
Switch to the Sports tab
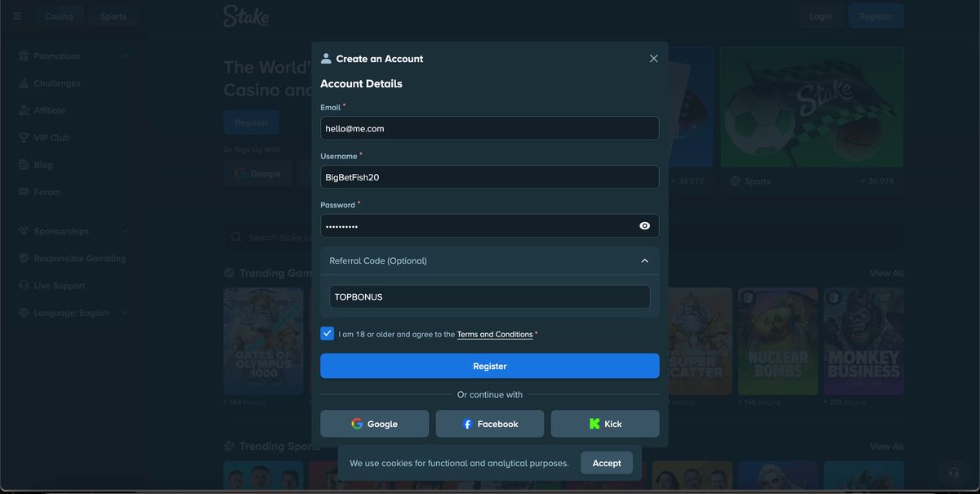point(113,16)
